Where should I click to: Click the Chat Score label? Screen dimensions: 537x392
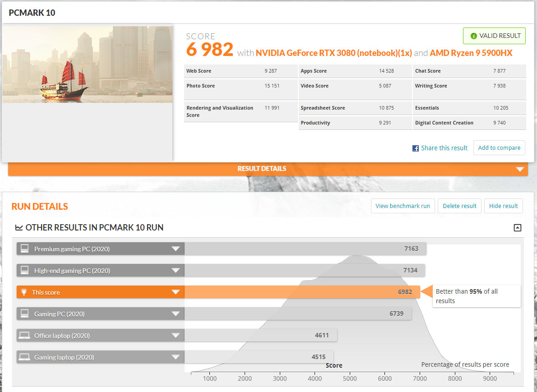[428, 71]
